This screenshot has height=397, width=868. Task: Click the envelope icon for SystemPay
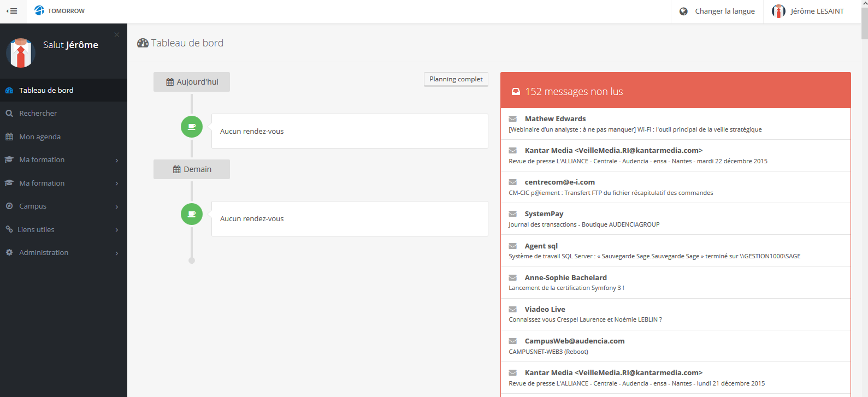point(513,214)
